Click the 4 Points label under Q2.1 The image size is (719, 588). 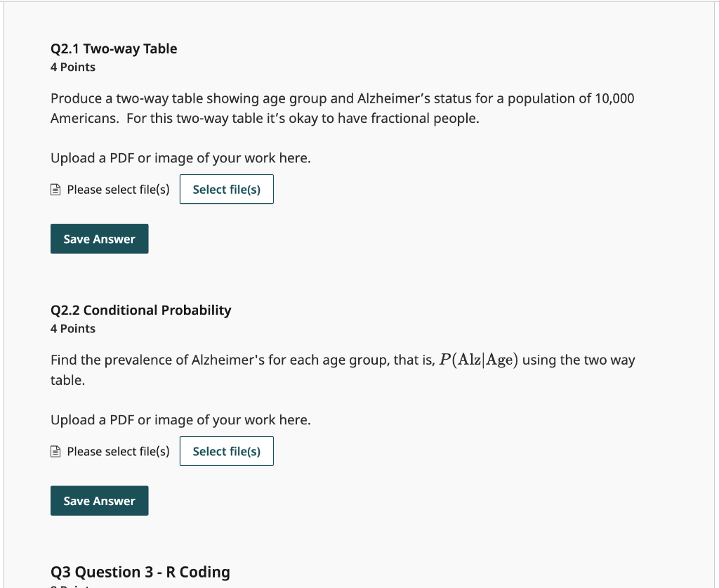72,67
